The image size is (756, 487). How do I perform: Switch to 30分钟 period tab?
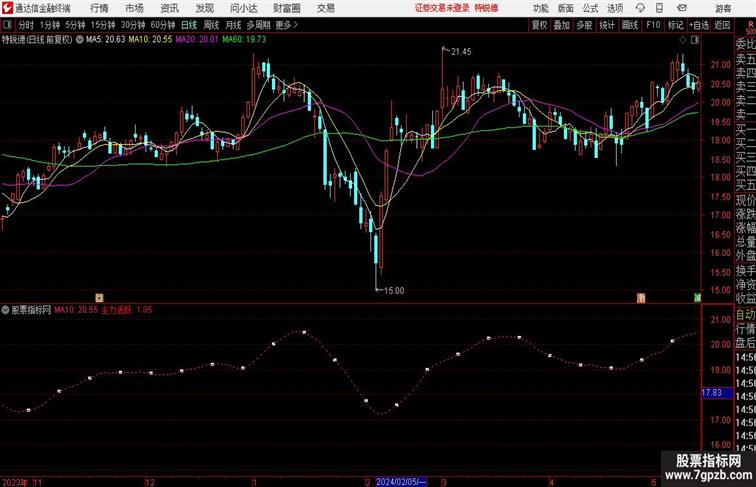click(133, 25)
